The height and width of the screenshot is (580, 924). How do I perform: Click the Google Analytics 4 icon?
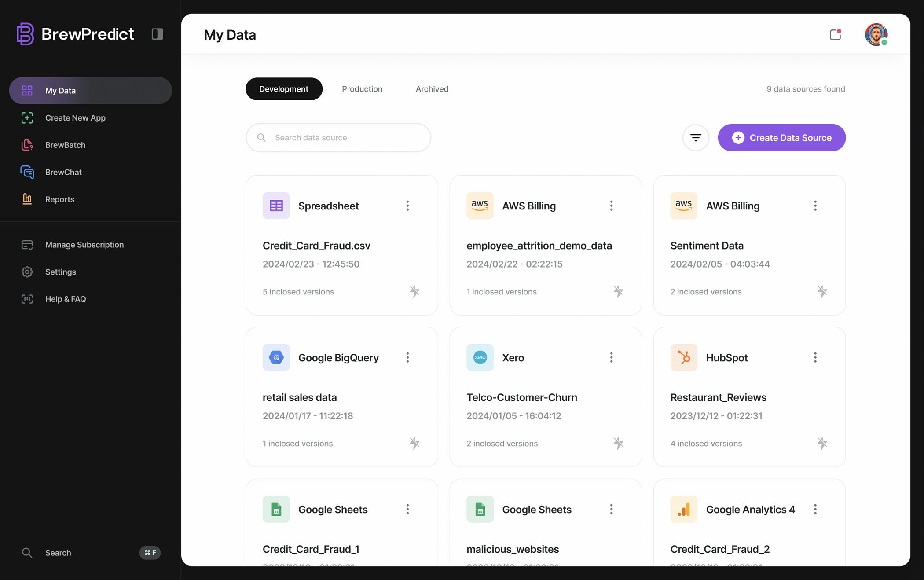684,509
